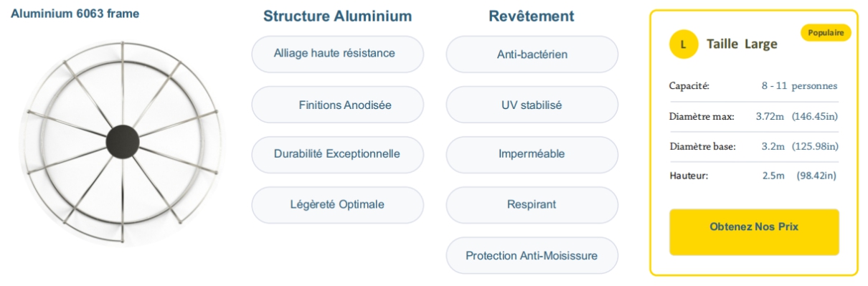Select Alliage haute résistance pill
Screen dimensions: 868x286
click(x=337, y=54)
